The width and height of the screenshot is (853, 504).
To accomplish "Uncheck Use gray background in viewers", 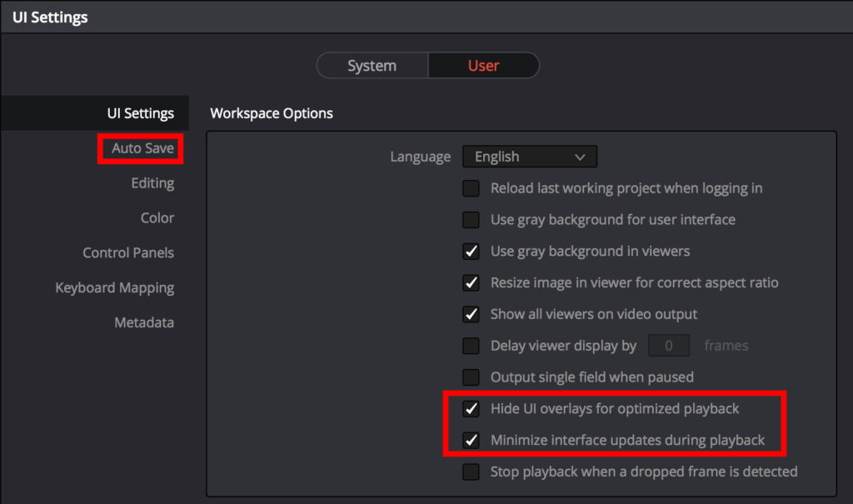I will click(x=471, y=252).
